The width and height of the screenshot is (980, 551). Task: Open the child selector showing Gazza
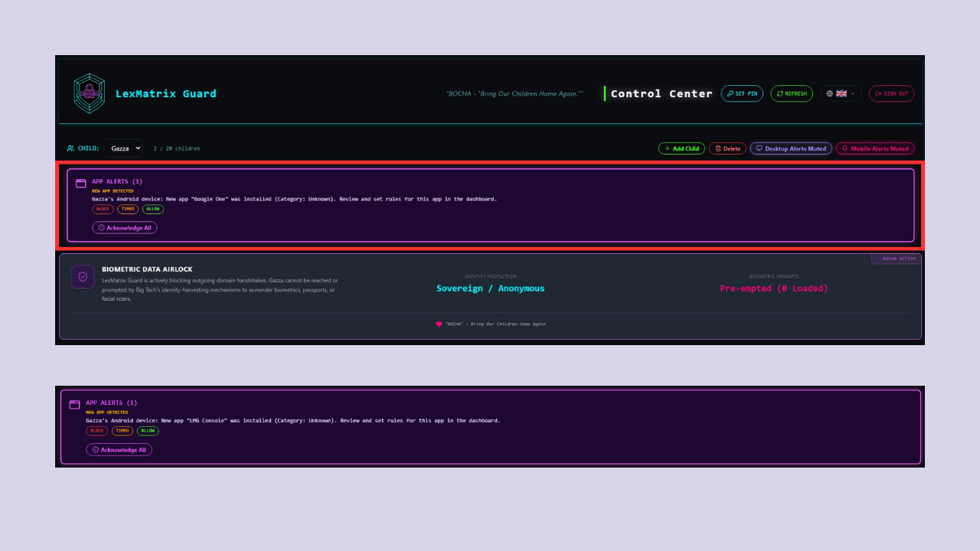pyautogui.click(x=122, y=148)
